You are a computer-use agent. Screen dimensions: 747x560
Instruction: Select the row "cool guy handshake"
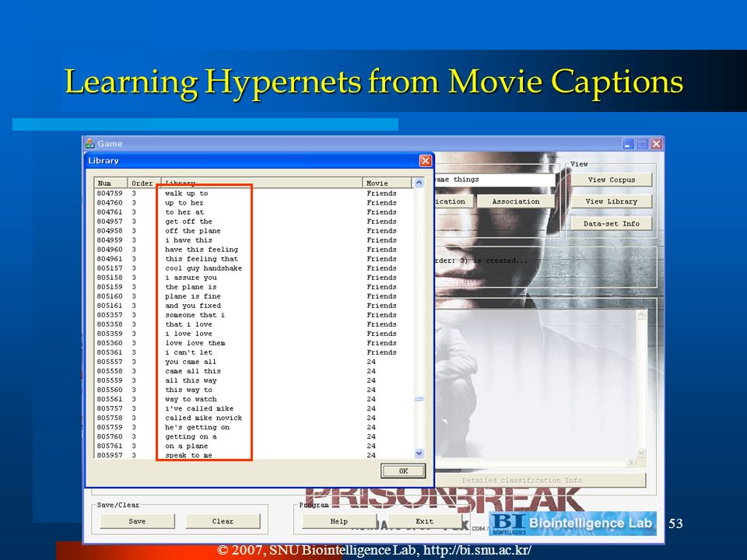[x=254, y=268]
